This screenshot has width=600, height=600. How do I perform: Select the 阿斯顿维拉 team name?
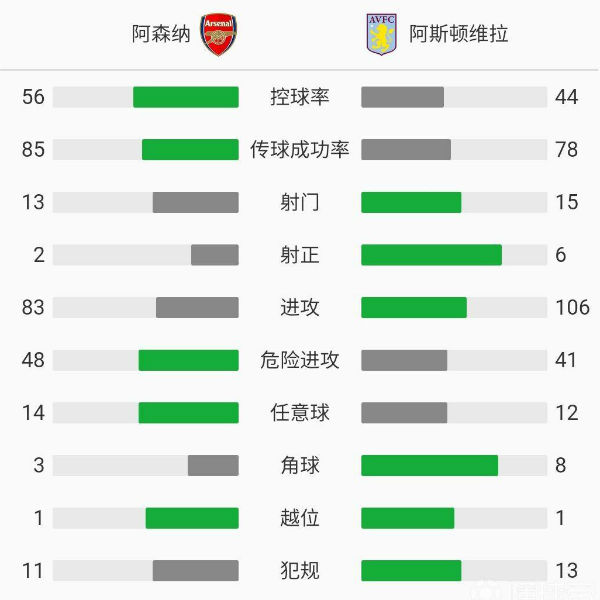(459, 34)
